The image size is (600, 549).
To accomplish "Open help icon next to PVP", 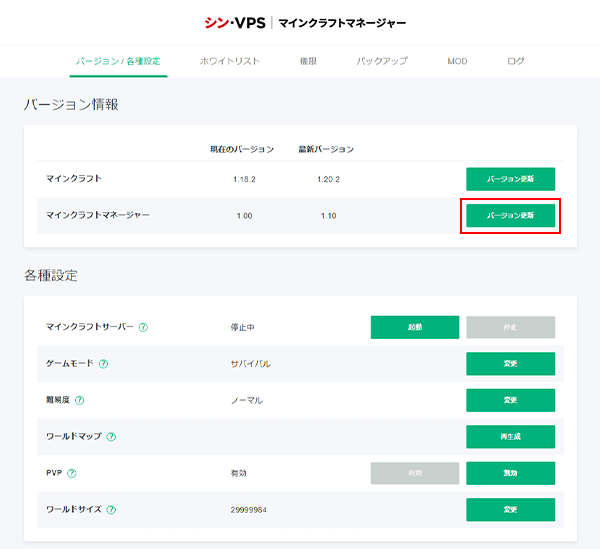I will [72, 473].
